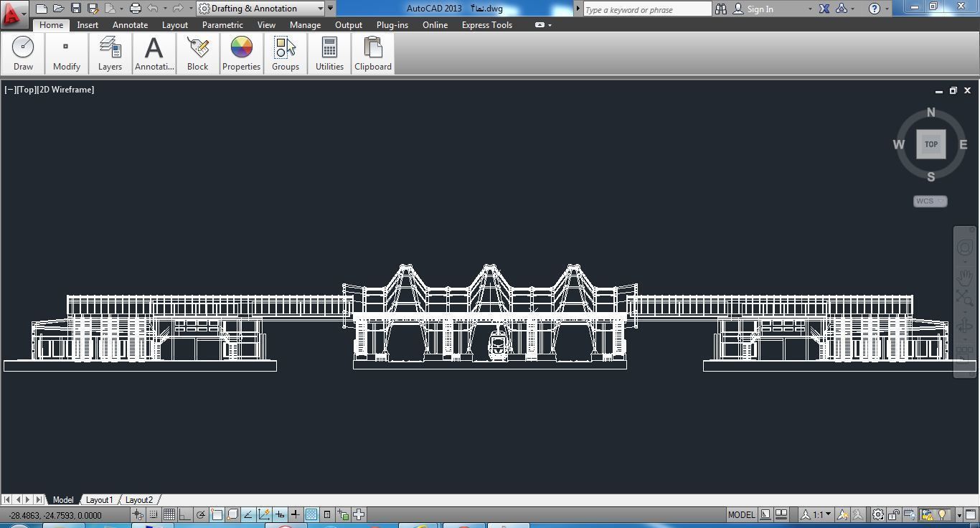Switch to the Insert ribbon tab

pos(88,25)
